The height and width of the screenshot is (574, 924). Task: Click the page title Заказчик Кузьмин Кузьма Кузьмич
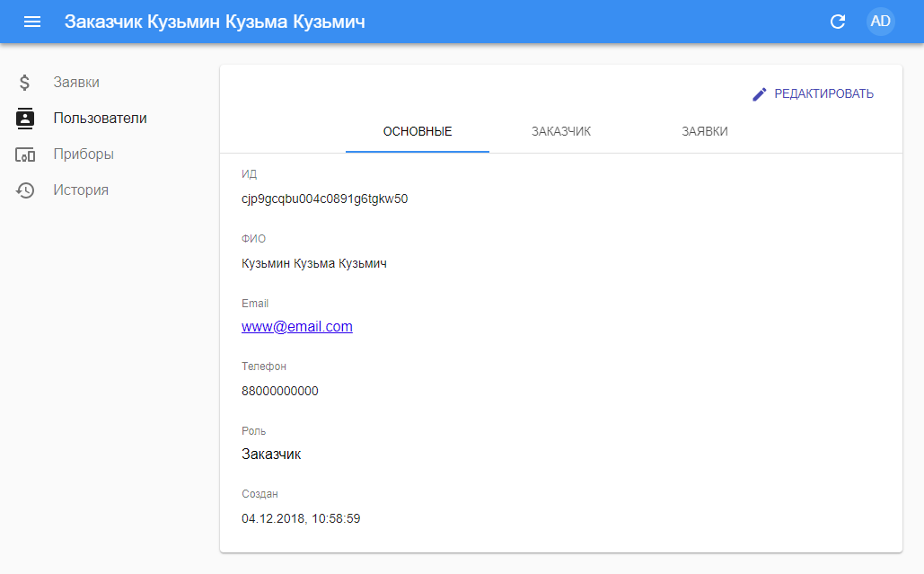pyautogui.click(x=215, y=22)
